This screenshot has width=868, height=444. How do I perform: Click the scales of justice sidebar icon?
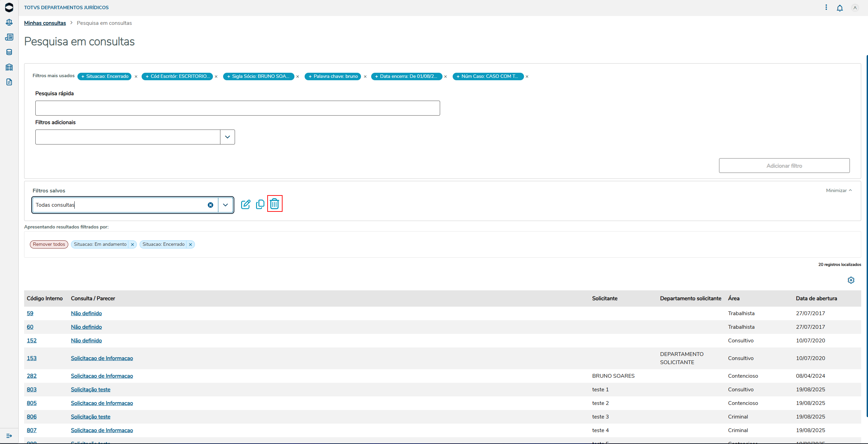click(9, 22)
